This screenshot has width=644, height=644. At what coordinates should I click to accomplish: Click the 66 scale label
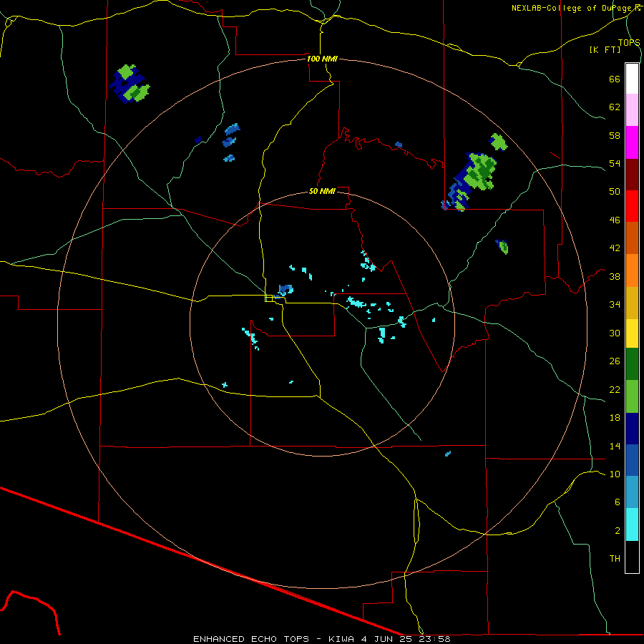click(615, 79)
